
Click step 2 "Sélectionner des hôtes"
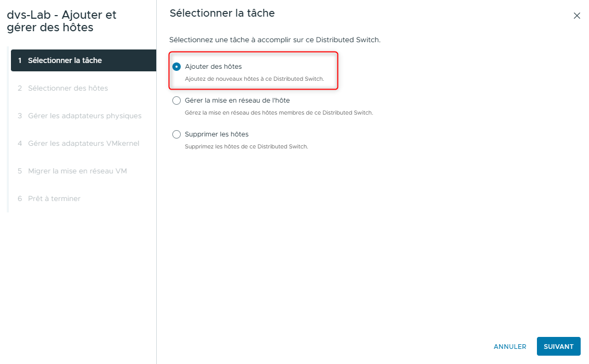click(68, 87)
